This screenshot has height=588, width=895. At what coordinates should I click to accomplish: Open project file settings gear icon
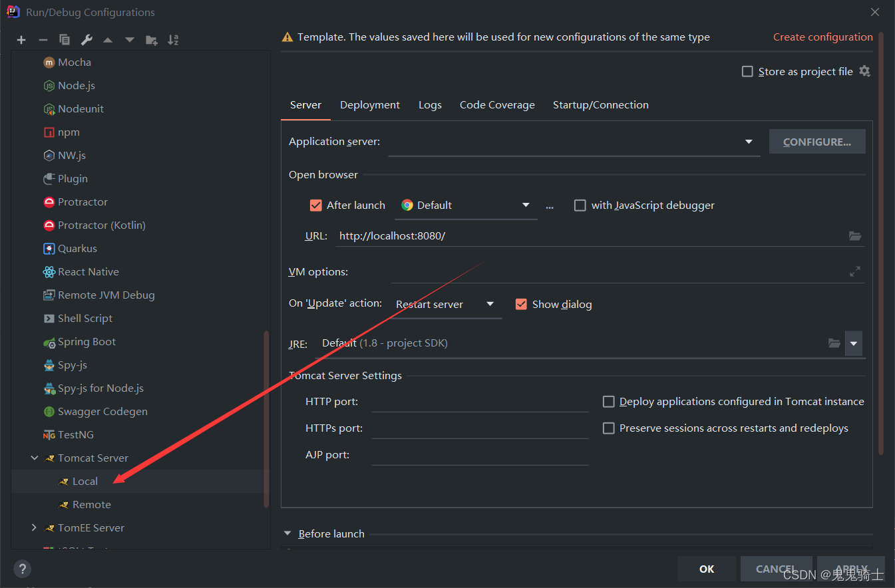864,71
